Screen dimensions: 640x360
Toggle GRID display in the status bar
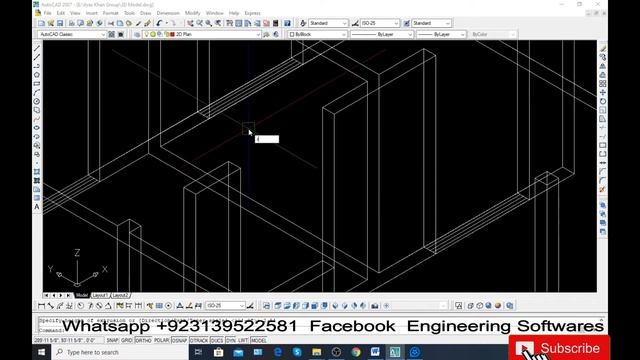(127, 340)
